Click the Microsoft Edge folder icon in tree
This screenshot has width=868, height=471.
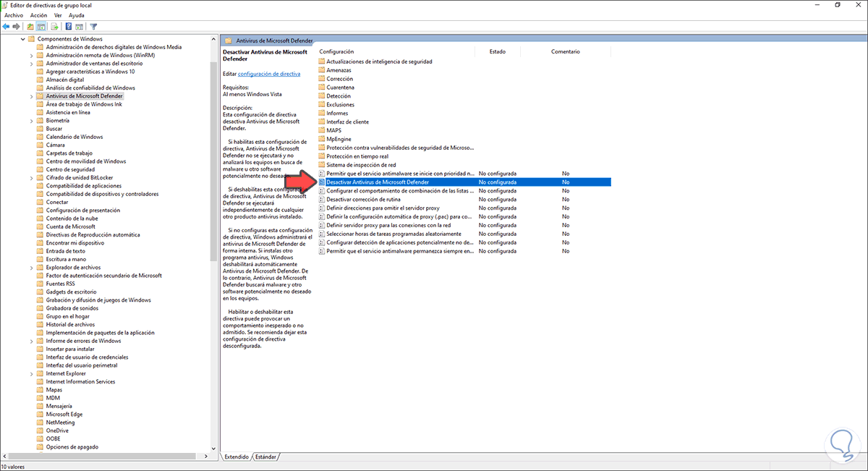(x=41, y=415)
